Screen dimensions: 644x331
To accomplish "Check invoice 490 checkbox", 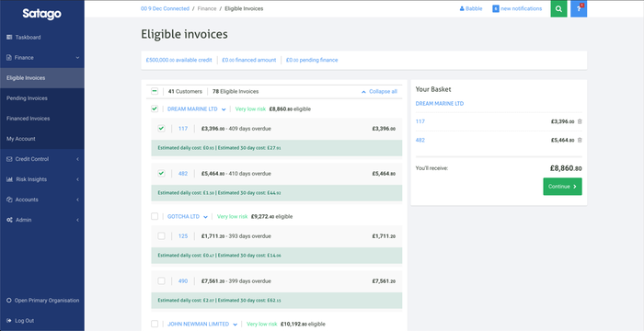I will tap(161, 281).
